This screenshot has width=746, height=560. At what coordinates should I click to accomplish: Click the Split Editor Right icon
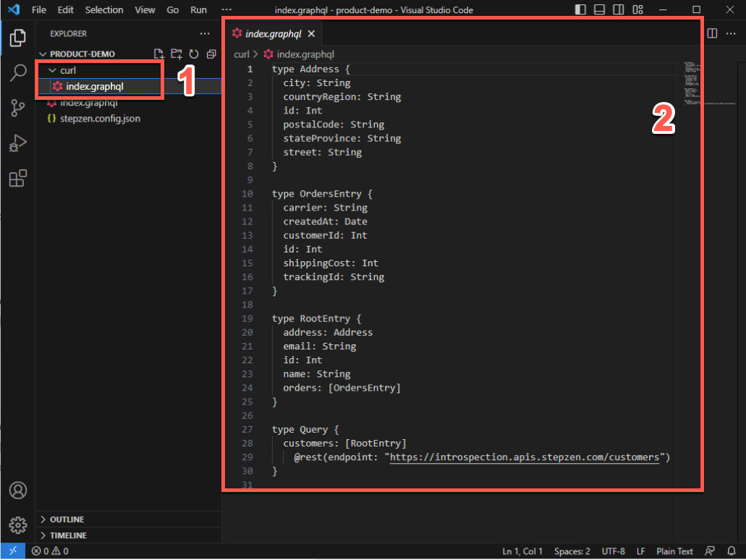(712, 34)
